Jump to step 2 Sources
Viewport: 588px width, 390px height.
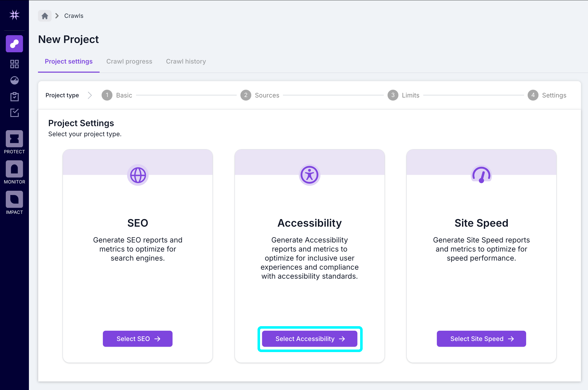pyautogui.click(x=260, y=95)
